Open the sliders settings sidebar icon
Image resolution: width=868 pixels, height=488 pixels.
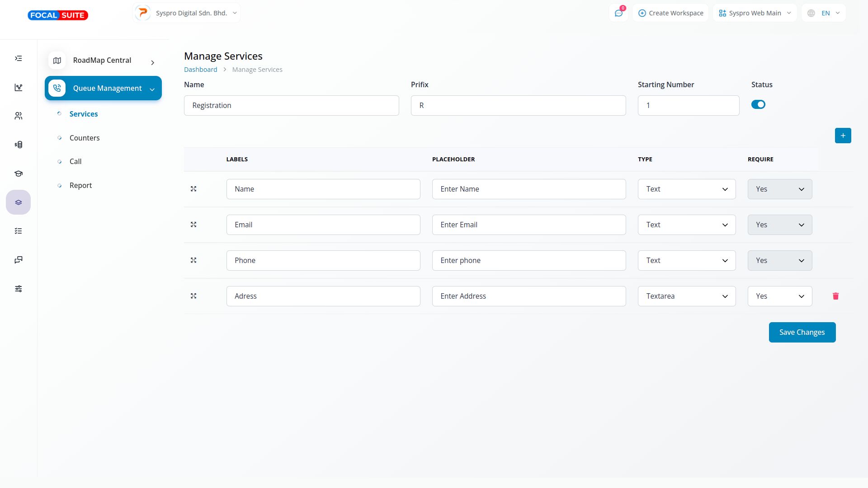click(19, 289)
